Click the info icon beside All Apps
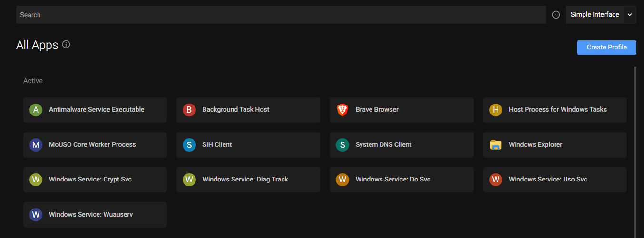The height and width of the screenshot is (238, 644). click(66, 45)
